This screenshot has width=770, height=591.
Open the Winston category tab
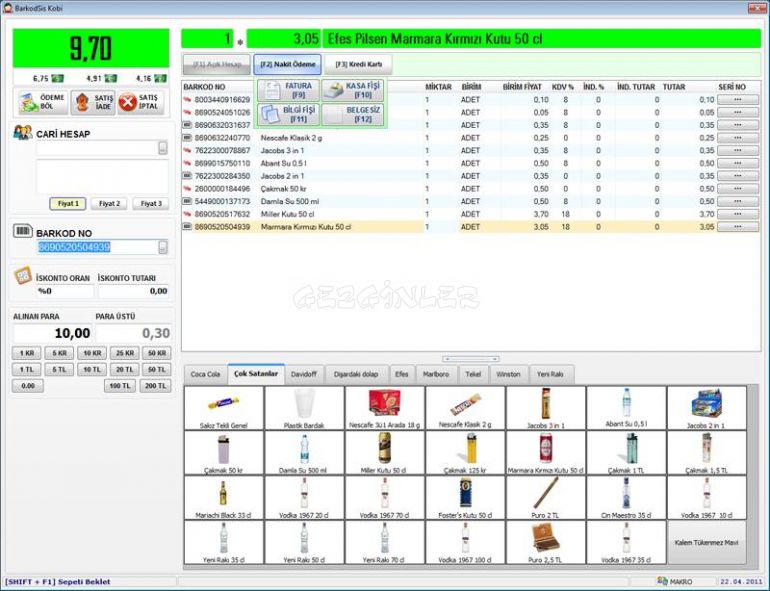tap(508, 374)
